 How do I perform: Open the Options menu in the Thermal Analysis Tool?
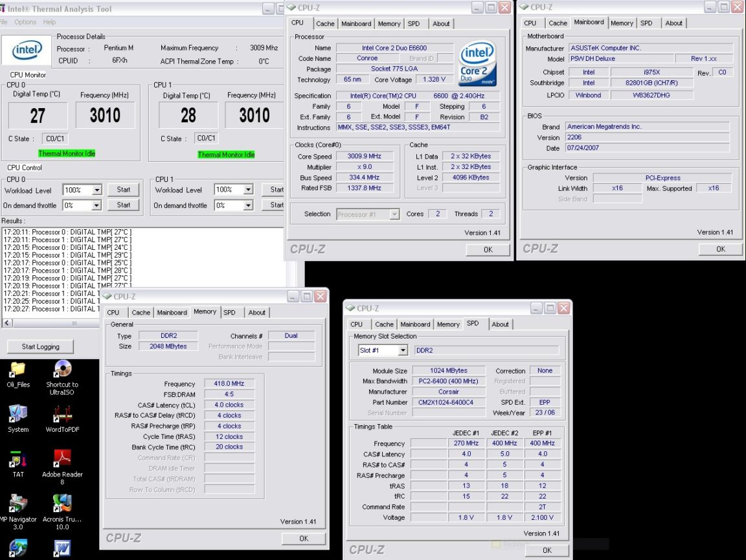[x=25, y=22]
